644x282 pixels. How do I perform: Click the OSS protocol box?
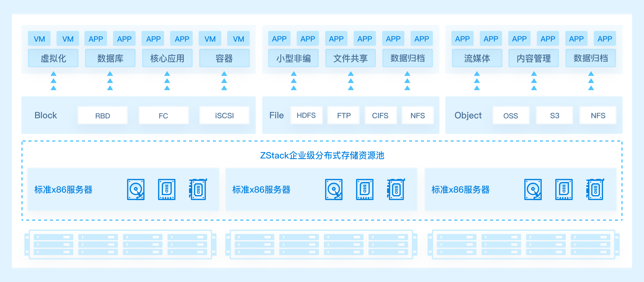511,115
